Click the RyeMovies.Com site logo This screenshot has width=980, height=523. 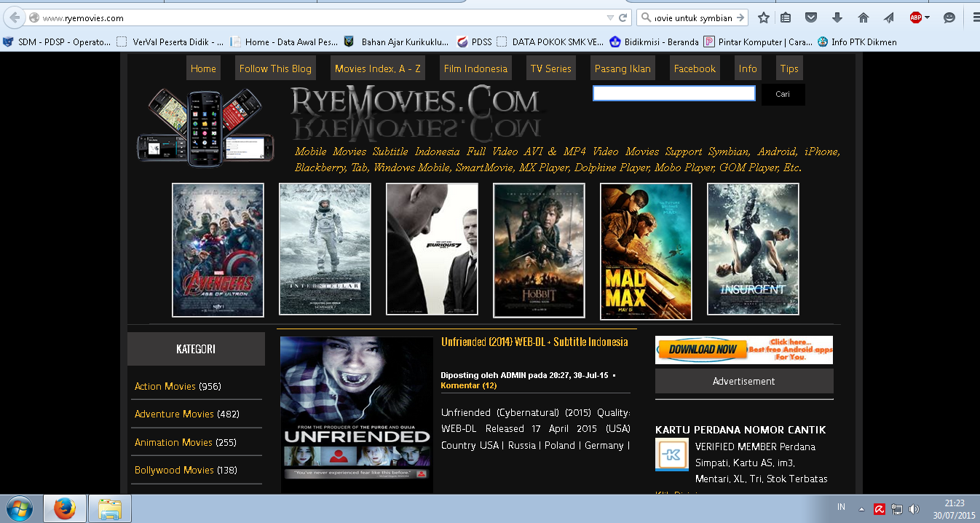[x=415, y=111]
